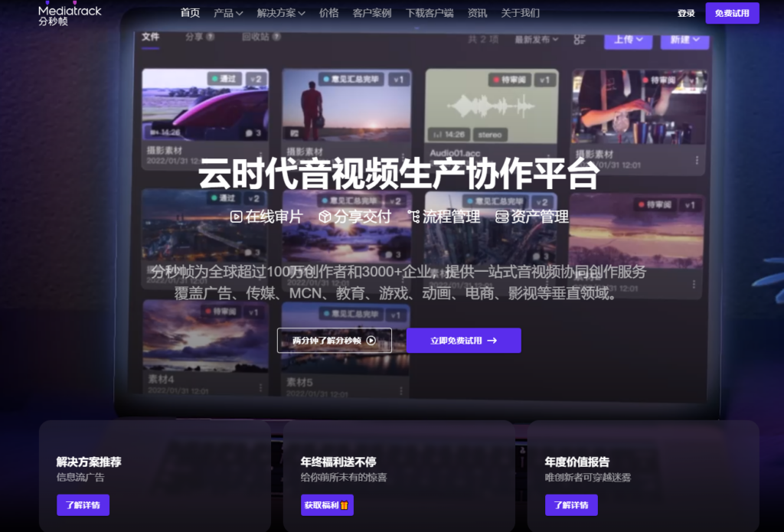784x532 pixels.
Task: Click 了解详情 under 年度价值报告
Action: [x=571, y=505]
